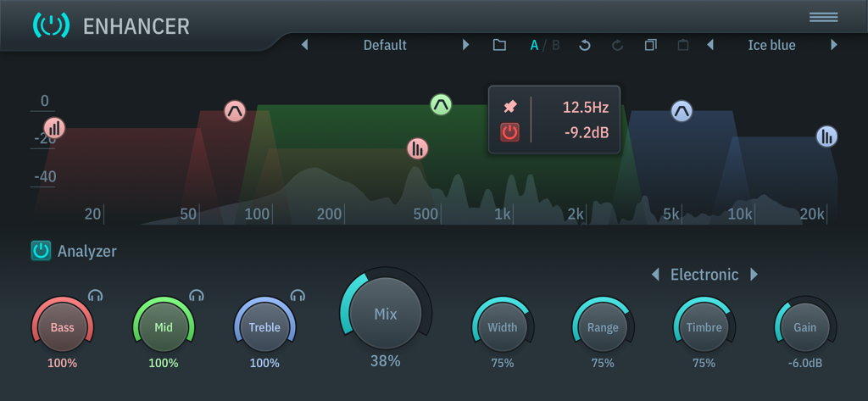Image resolution: width=868 pixels, height=401 pixels.
Task: Select the green mid bandpass handle
Action: coord(441,104)
